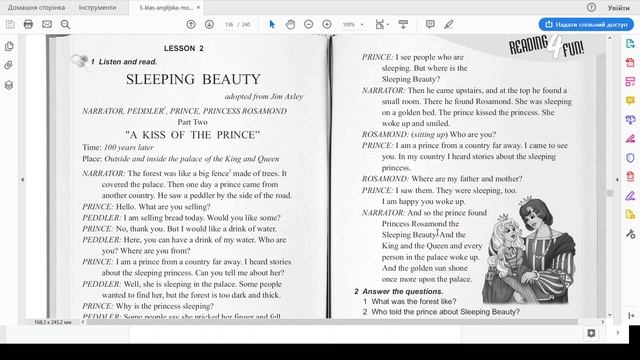Open the Compress PDF red tool

(x=630, y=176)
